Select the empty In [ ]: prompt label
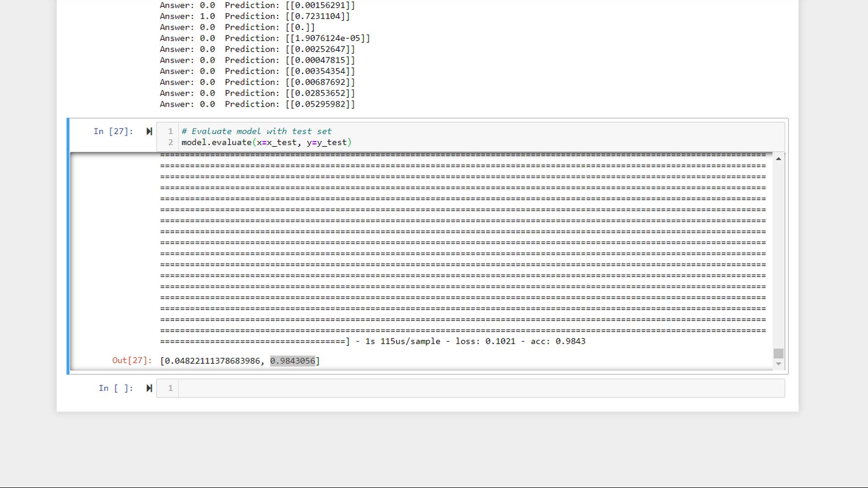 click(116, 388)
